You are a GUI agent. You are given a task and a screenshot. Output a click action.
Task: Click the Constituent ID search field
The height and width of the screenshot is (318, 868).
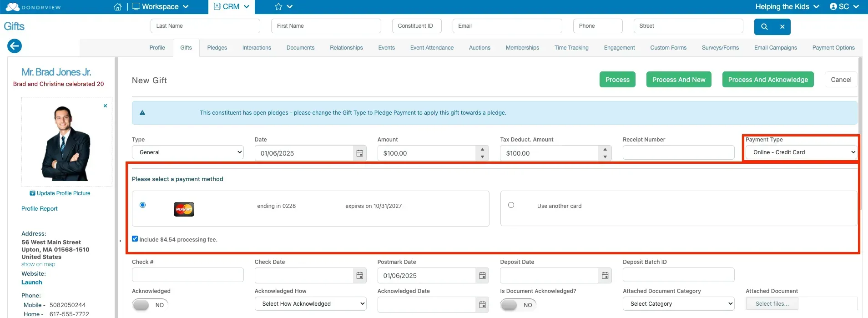(417, 26)
